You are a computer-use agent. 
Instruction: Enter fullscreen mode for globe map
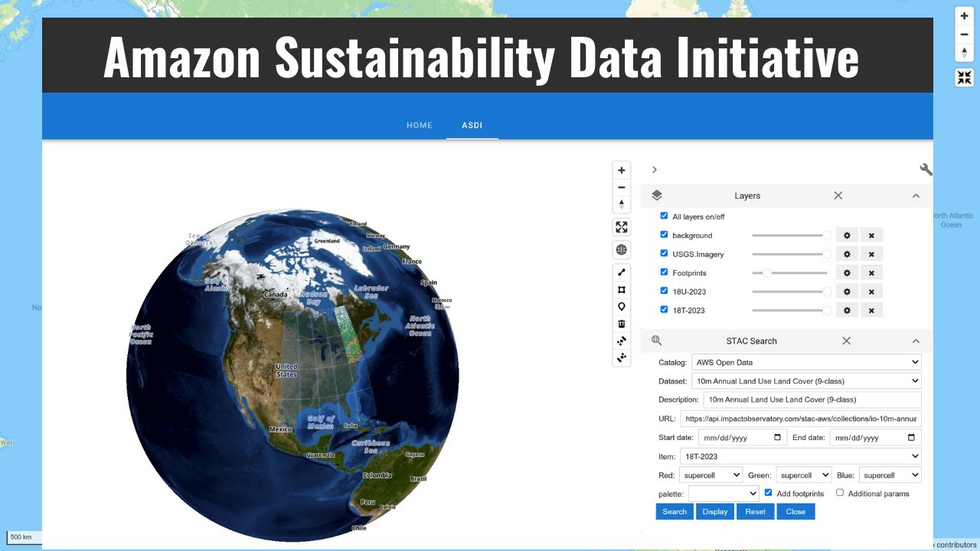click(622, 227)
